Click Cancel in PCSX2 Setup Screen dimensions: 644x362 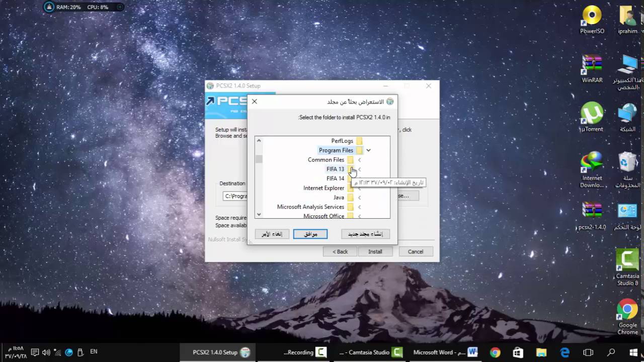tap(416, 251)
